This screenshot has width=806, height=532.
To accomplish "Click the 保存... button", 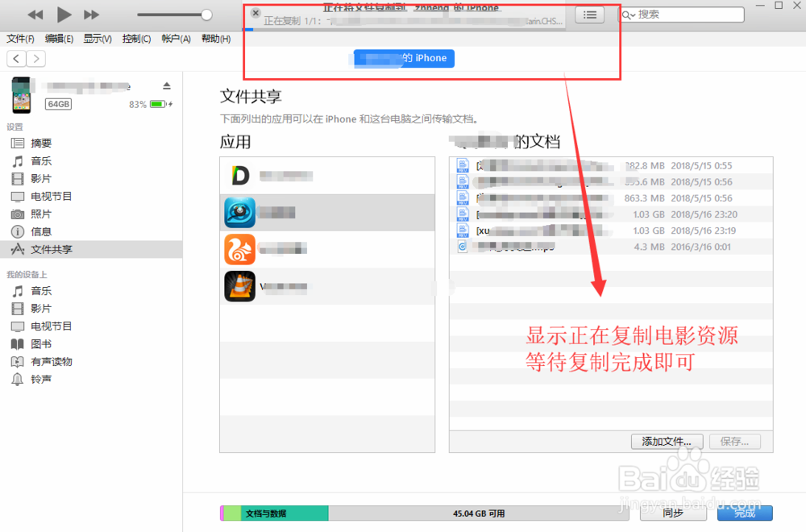I will click(734, 442).
